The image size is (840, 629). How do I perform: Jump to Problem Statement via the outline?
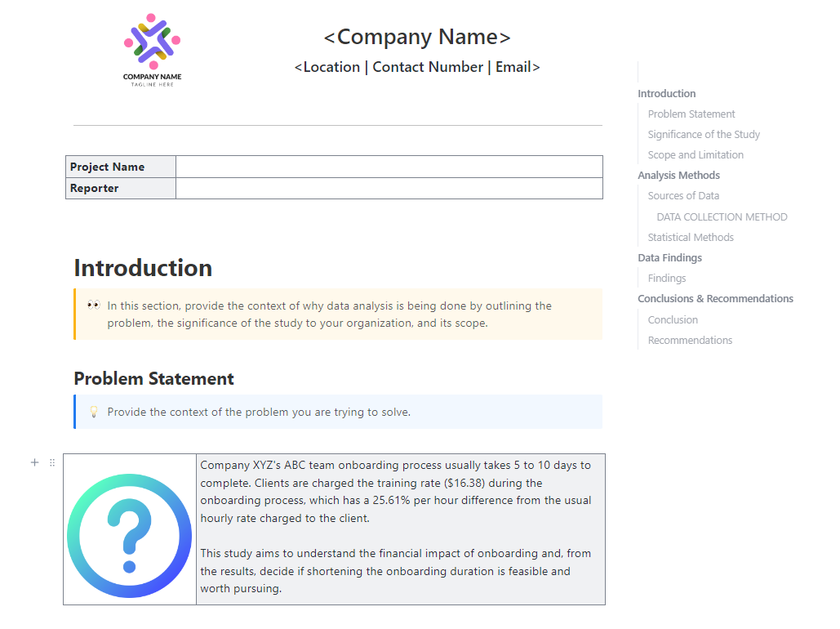(x=691, y=114)
